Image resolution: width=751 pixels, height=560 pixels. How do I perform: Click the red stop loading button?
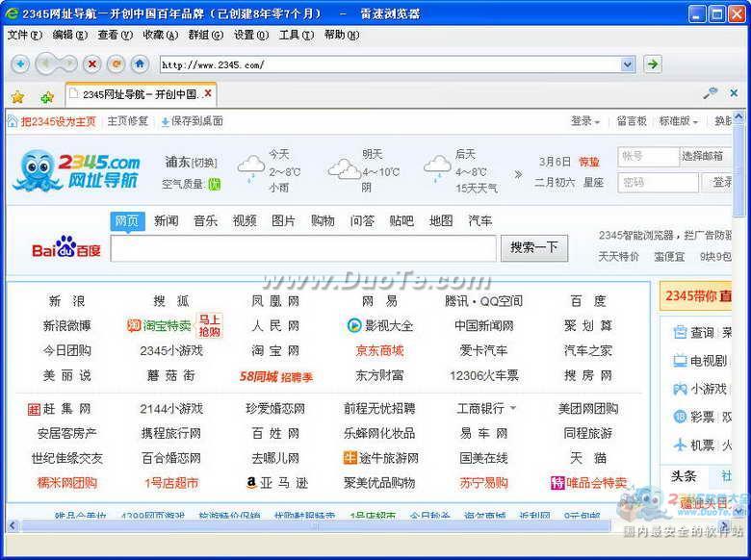point(92,64)
